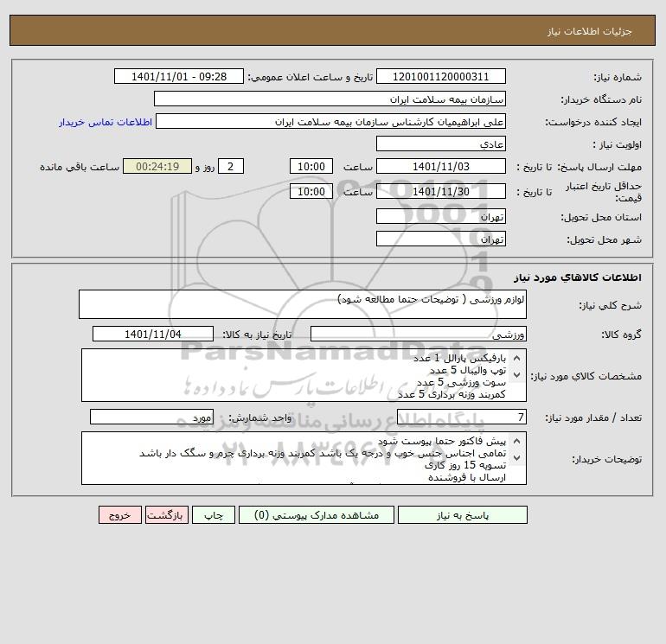
Task: Click the text تسویه 15 روز کاری
Action: [x=465, y=465]
